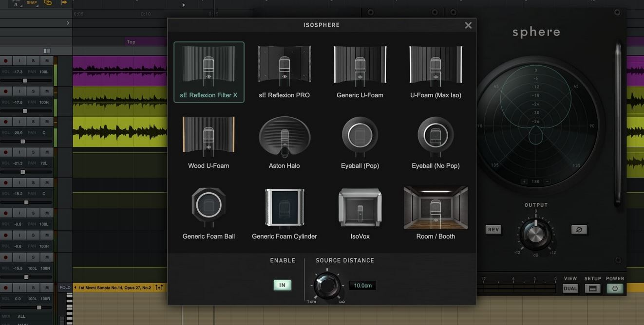Image resolution: width=644 pixels, height=325 pixels.
Task: Click the plus button beside 180
Action: click(524, 182)
